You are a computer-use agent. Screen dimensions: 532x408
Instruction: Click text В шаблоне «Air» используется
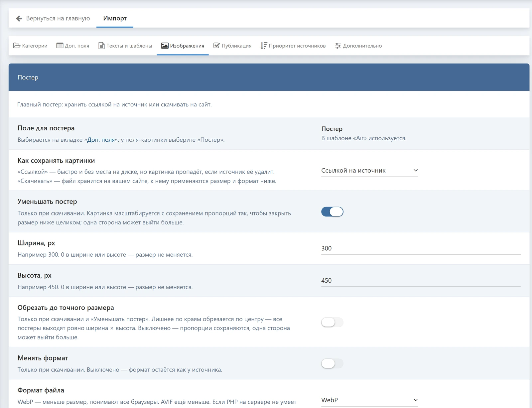[364, 138]
